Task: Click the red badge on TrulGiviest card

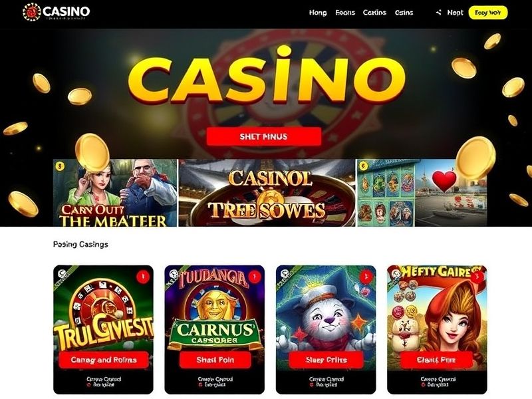Action: click(x=143, y=277)
